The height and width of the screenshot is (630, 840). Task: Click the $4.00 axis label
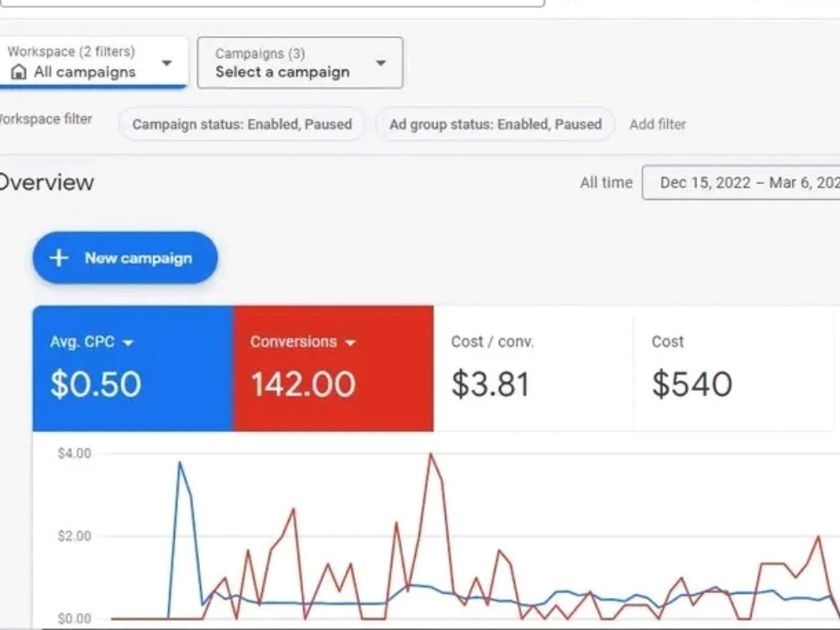[x=75, y=454]
